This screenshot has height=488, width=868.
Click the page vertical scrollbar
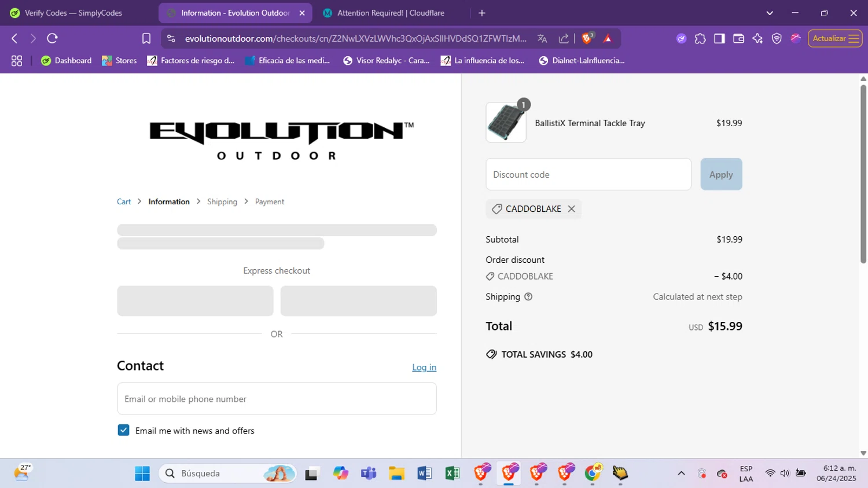point(863,174)
